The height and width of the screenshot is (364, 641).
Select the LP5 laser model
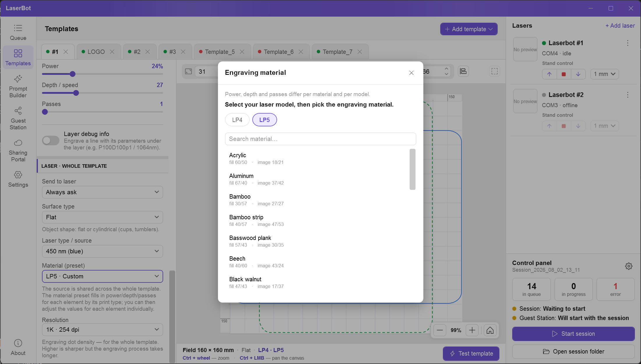click(265, 120)
